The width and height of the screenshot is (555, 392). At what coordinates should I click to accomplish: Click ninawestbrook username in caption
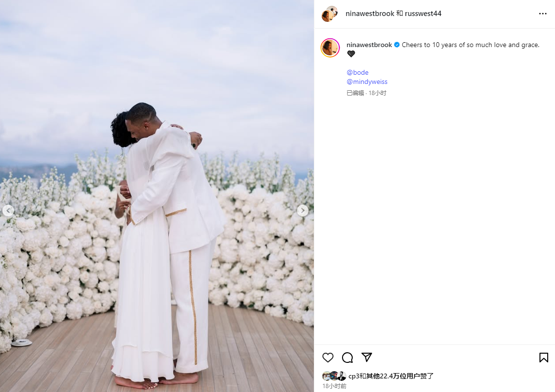(369, 45)
